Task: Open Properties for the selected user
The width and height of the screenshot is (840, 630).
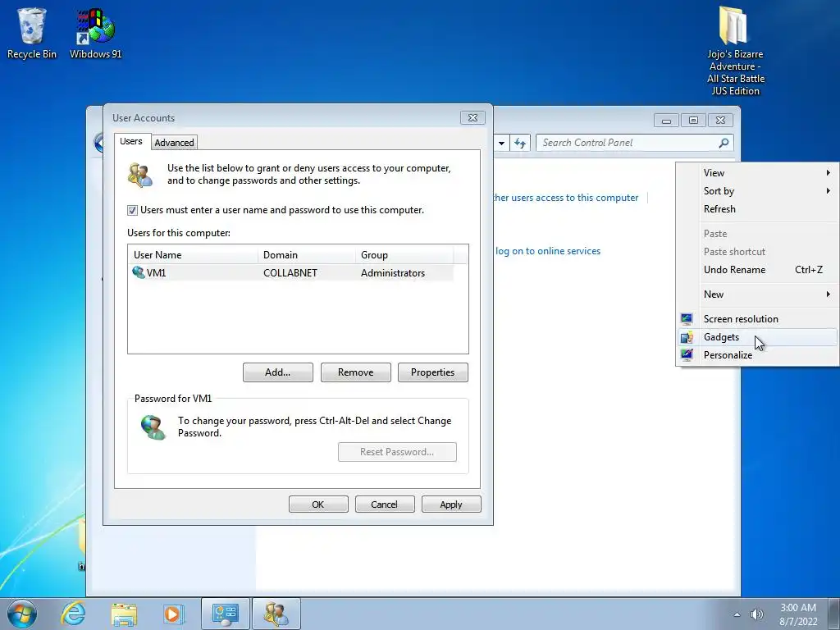Action: pos(433,372)
